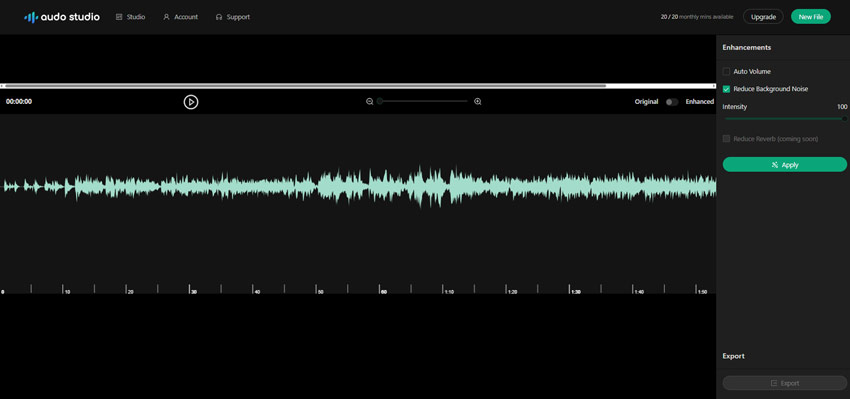Enable the Auto Volume checkbox
Screen dimensions: 850x399
click(726, 72)
